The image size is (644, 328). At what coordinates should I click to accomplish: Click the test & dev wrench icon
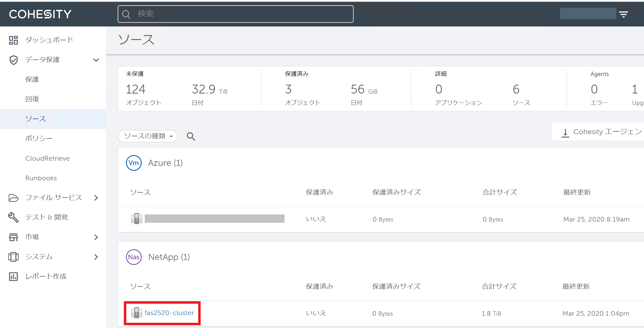(x=13, y=217)
